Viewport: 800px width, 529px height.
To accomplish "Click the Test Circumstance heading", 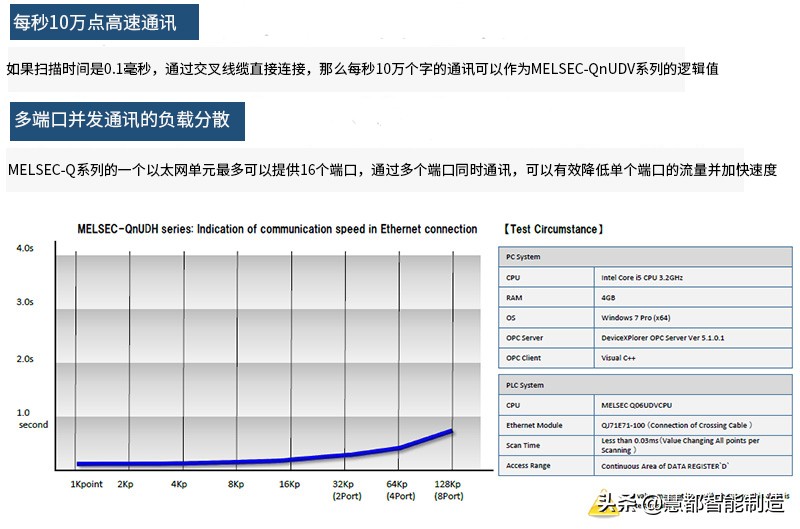I will pos(554,229).
